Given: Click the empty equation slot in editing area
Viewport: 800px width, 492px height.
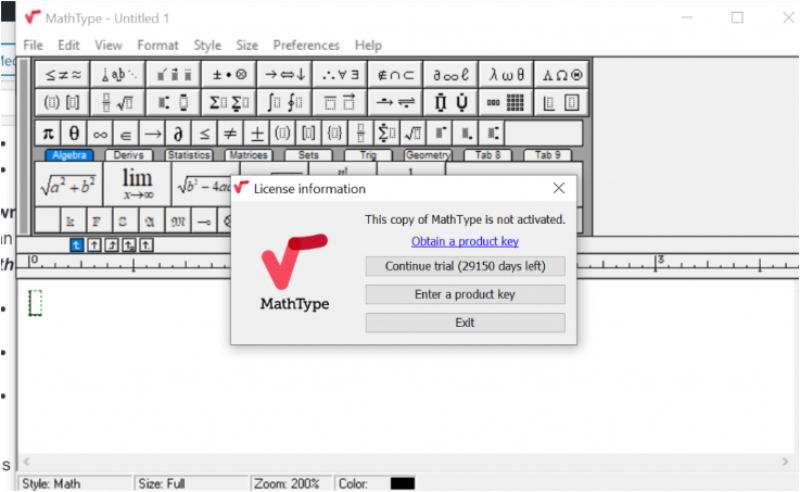Looking at the screenshot, I should click(35, 303).
